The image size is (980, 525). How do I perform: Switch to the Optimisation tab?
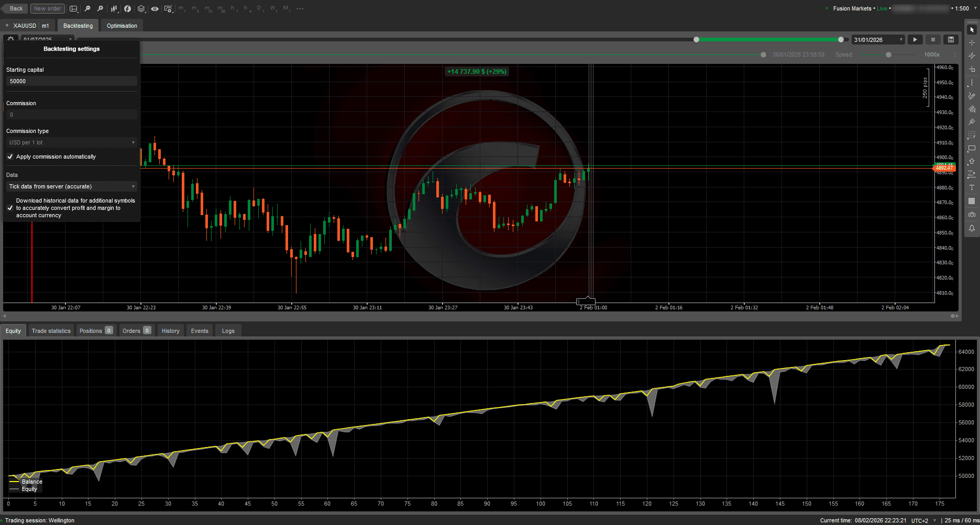[122, 25]
